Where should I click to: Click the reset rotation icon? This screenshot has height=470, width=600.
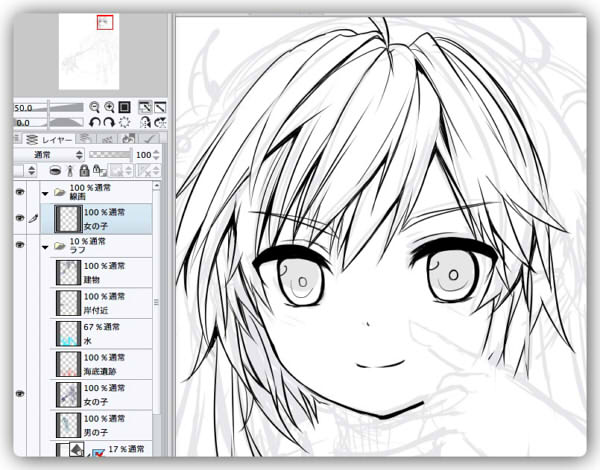(x=124, y=122)
